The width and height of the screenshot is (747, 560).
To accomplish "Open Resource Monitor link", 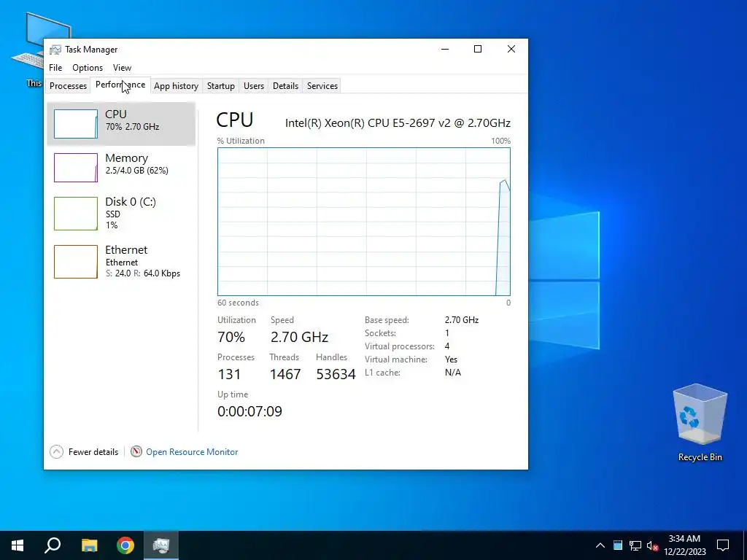I will 192,452.
